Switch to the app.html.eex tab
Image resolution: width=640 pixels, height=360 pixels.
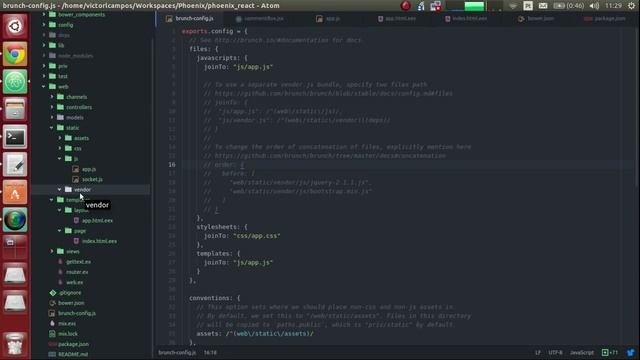(397, 18)
